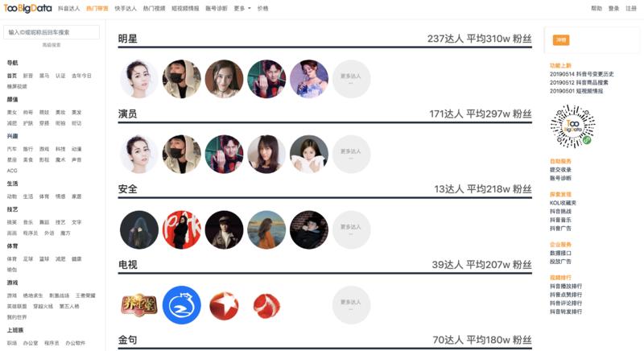Open the 登录 link in the header
This screenshot has height=351, width=644.
tap(613, 8)
